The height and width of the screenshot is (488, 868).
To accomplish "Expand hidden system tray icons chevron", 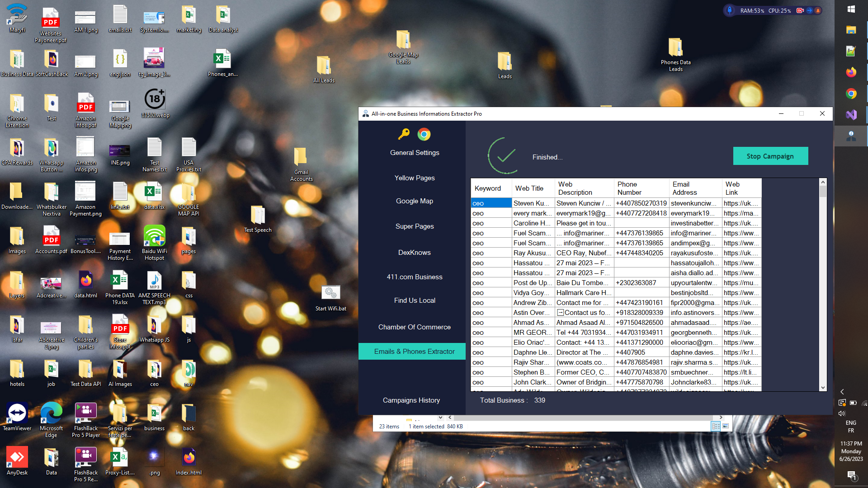I will click(x=842, y=392).
